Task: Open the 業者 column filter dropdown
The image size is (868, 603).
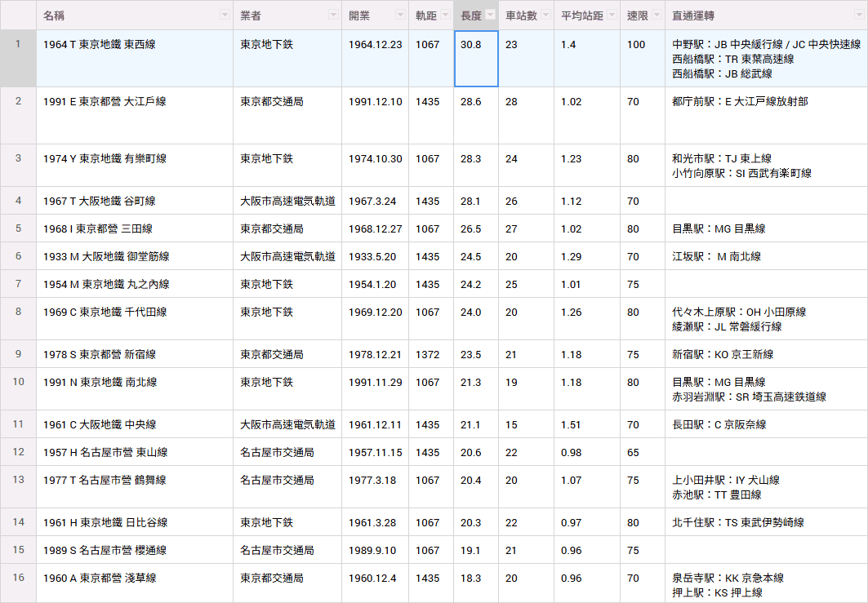Action: (333, 15)
